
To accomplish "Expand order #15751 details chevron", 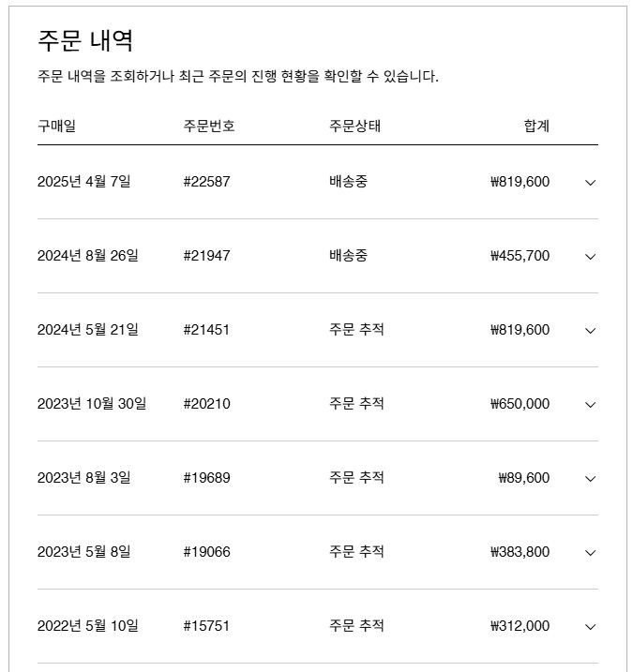I will 590,626.
